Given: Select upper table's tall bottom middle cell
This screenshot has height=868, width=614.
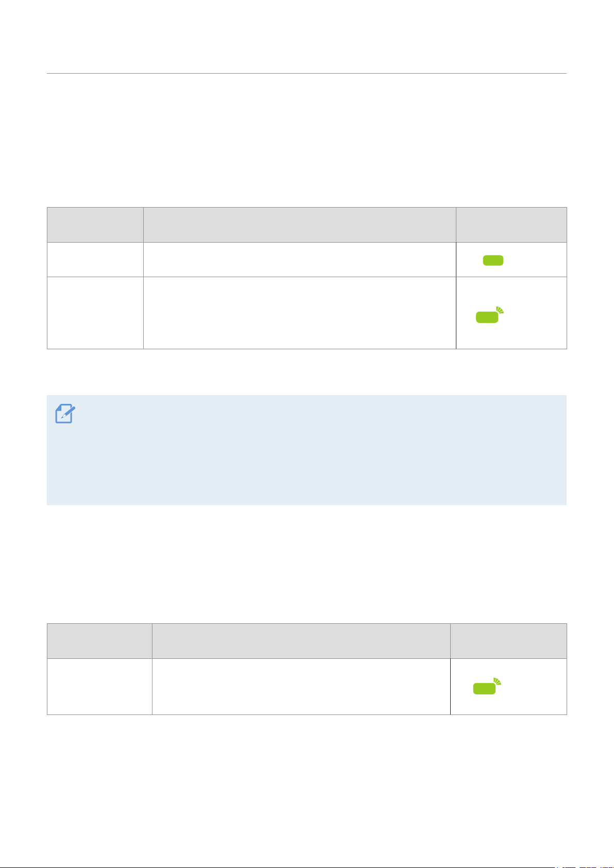Looking at the screenshot, I should click(x=300, y=313).
